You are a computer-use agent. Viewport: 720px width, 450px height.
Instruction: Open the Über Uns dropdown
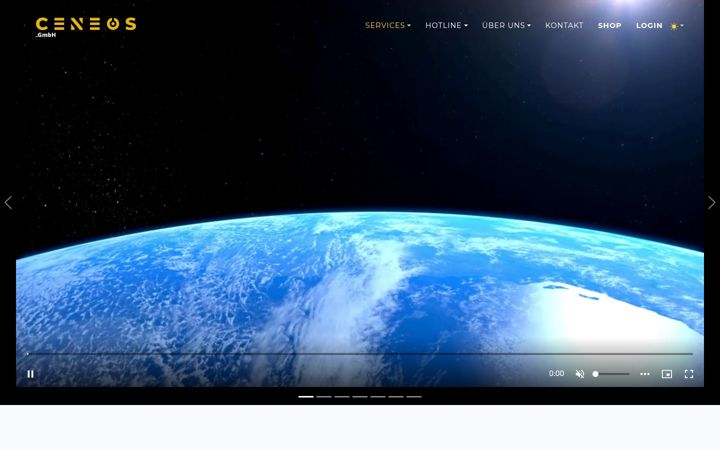click(506, 25)
